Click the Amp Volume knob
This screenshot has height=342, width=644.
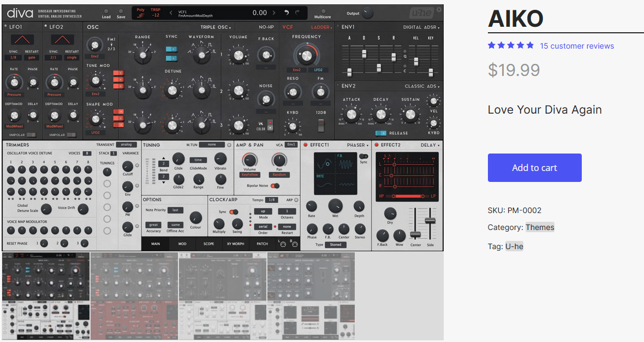tap(249, 160)
